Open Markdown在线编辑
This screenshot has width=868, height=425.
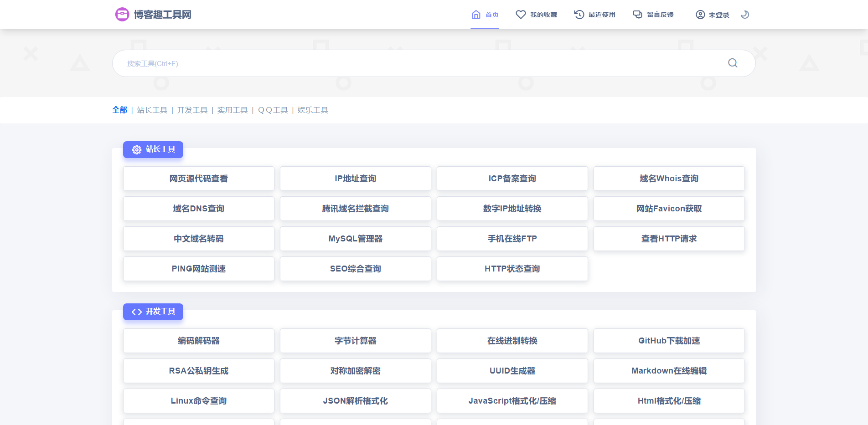coord(669,371)
